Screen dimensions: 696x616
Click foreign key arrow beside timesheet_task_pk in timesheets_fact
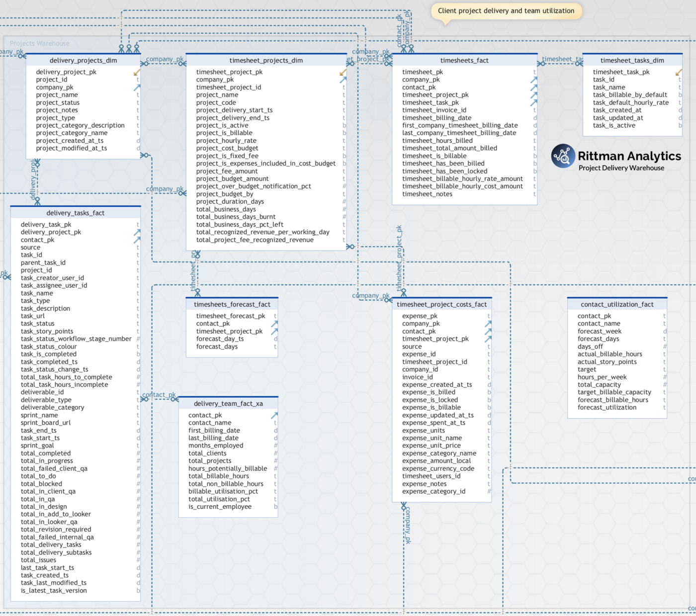pos(534,102)
